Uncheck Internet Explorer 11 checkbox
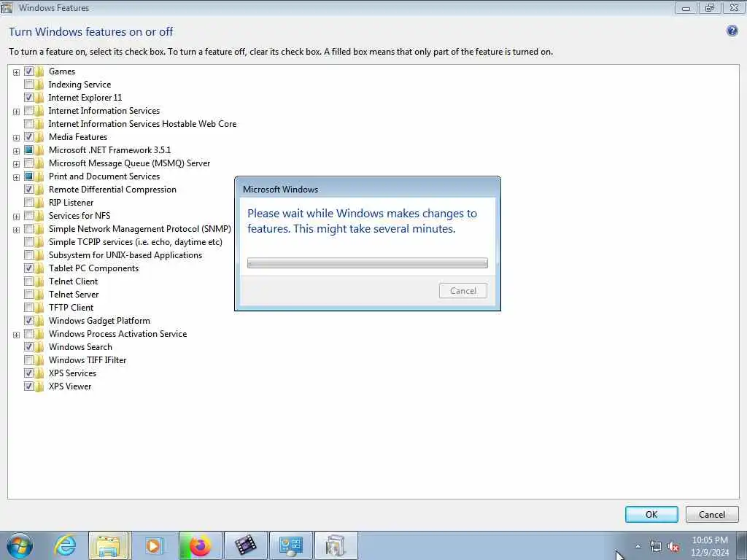Image resolution: width=747 pixels, height=560 pixels. [28, 98]
